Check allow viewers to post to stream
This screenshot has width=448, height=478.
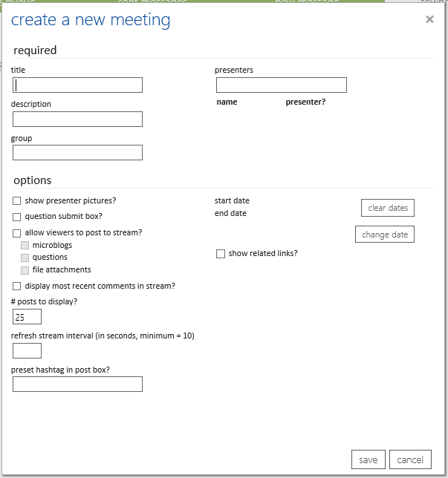coord(17,233)
